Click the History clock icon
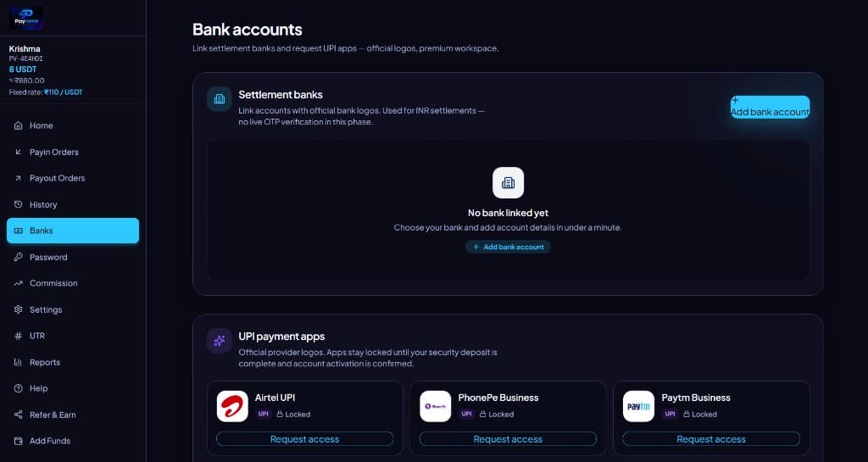Screen dimensions: 868x462 [x=19, y=204]
